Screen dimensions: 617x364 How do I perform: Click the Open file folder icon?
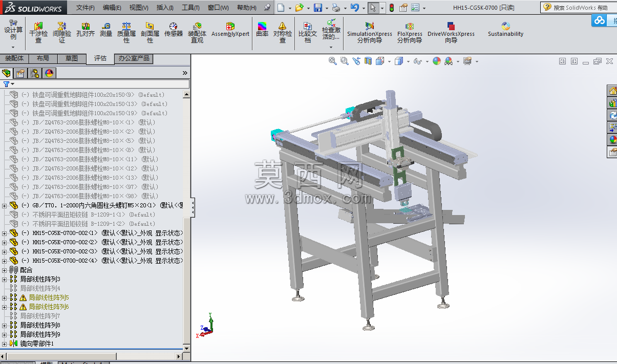[299, 8]
